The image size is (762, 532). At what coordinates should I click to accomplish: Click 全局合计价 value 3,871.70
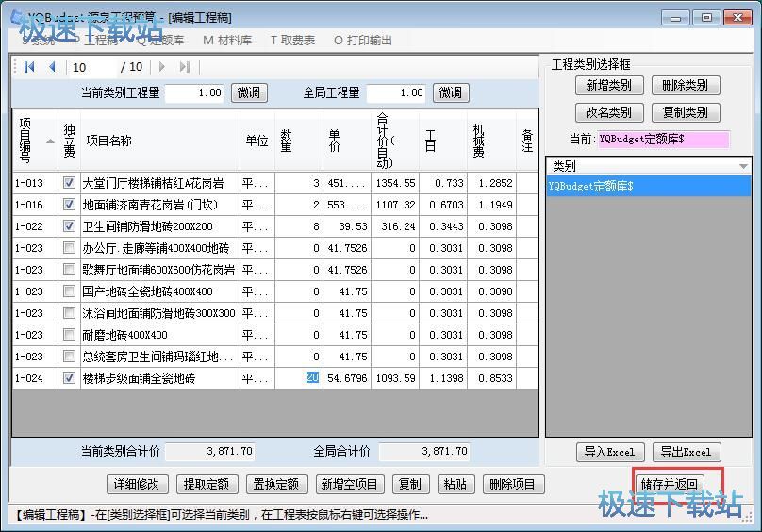424,451
